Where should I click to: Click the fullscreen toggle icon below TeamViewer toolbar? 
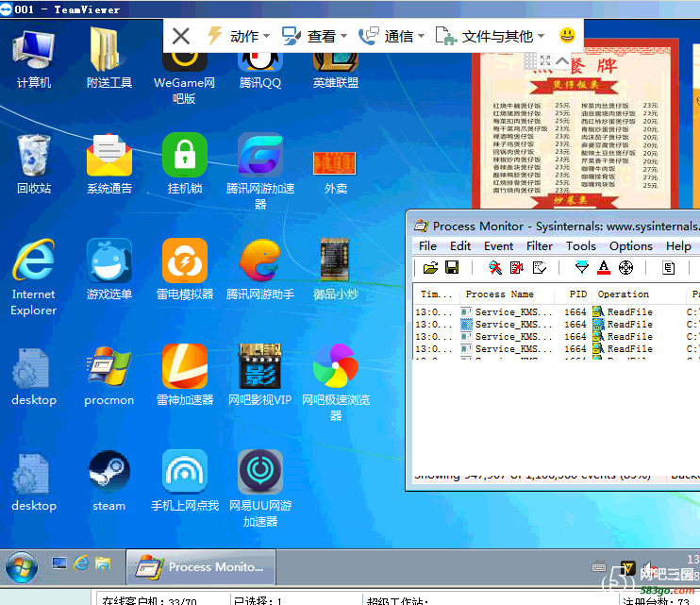point(545,60)
